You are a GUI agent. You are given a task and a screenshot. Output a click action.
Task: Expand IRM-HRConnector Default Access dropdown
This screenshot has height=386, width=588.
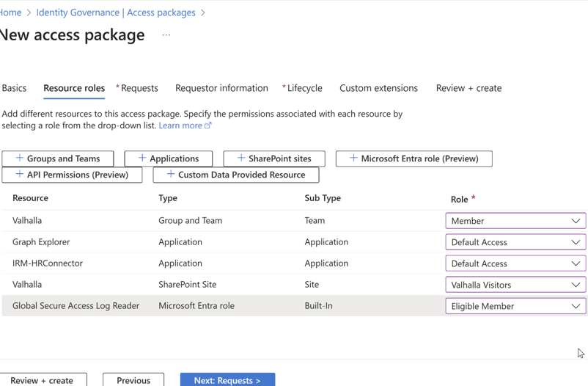click(x=515, y=263)
